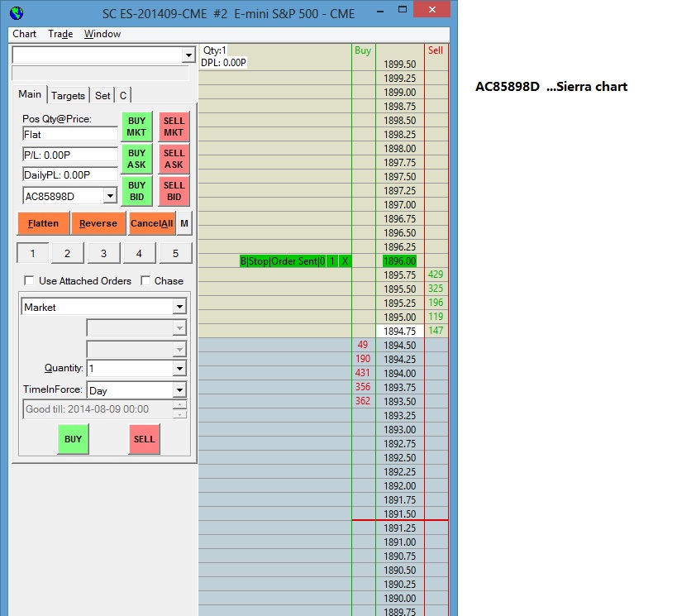Screen dimensions: 677x616
Task: Click the Pos Qty@Price Flat field
Action: pyautogui.click(x=70, y=134)
